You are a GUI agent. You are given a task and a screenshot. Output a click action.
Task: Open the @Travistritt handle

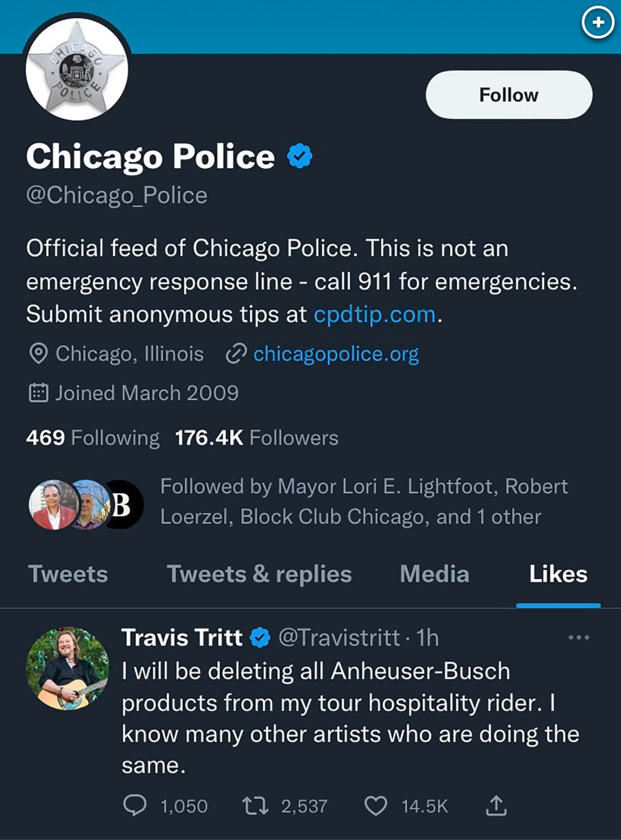pyautogui.click(x=339, y=637)
